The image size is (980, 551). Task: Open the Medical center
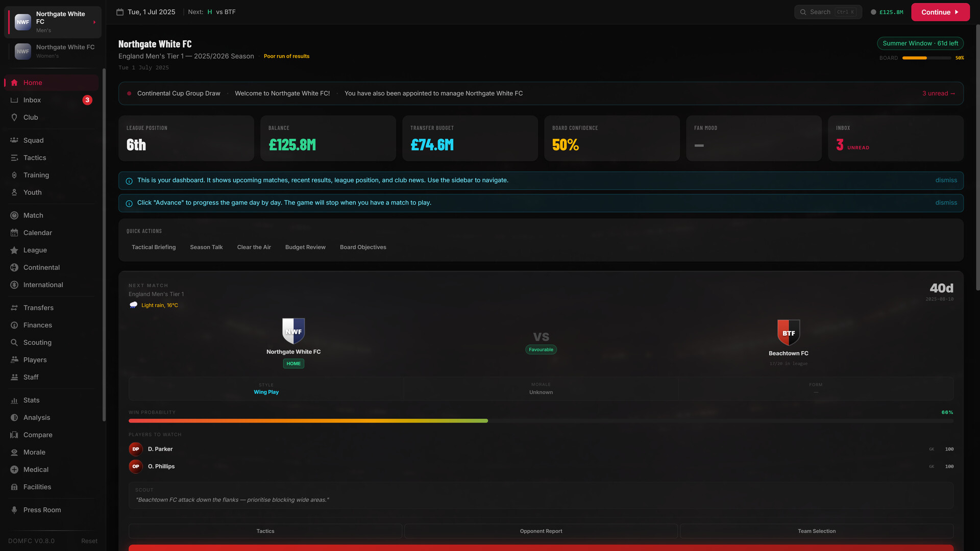click(36, 469)
